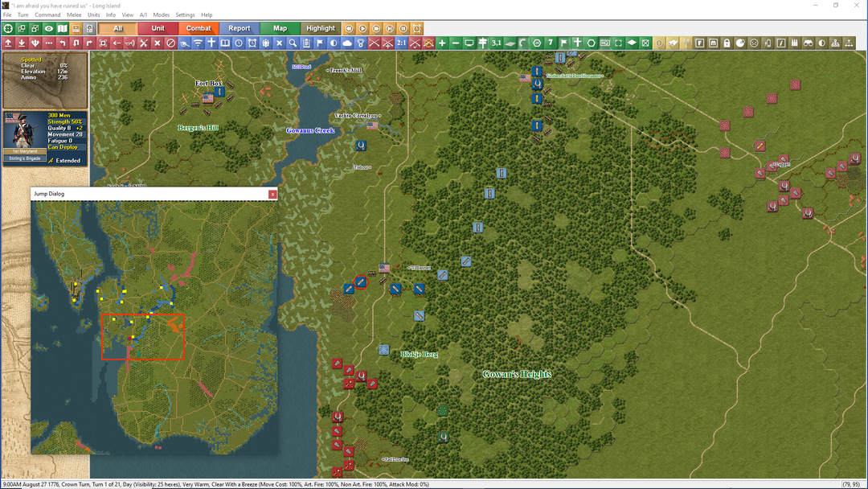Click the zoom in plus icon
This screenshot has height=489, width=868.
[x=442, y=43]
